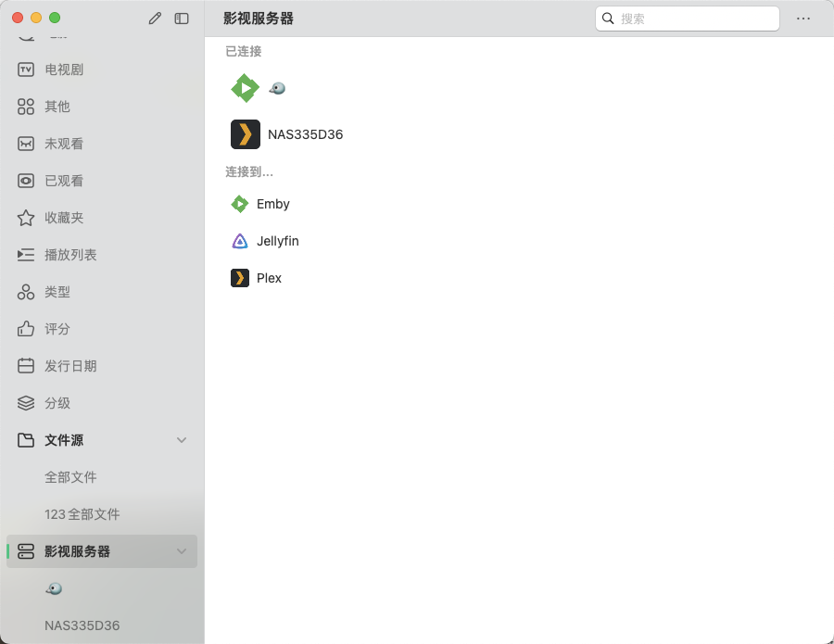This screenshot has height=644, width=834.
Task: Click the 影视服务器 server icon in sidebar
Action: click(x=26, y=551)
